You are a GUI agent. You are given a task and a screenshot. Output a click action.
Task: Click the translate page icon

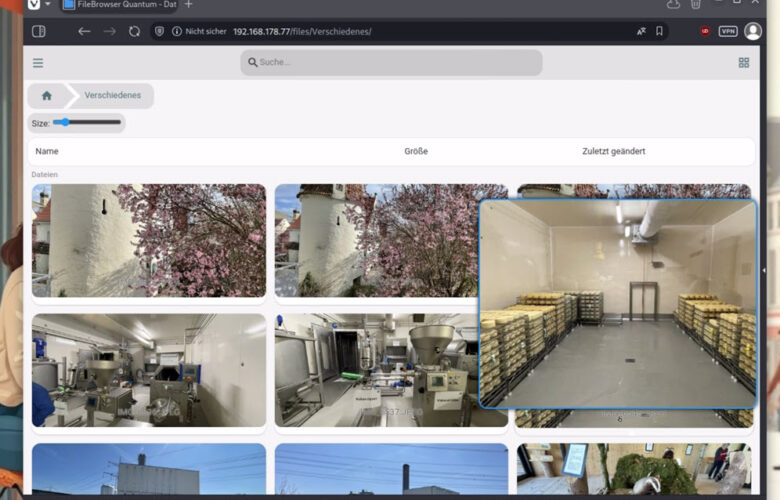click(x=641, y=31)
